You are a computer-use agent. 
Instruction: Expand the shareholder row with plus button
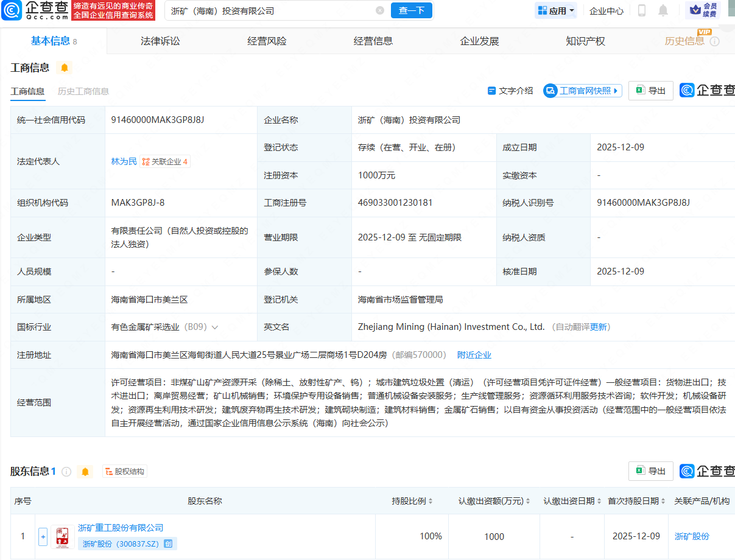coord(43,536)
